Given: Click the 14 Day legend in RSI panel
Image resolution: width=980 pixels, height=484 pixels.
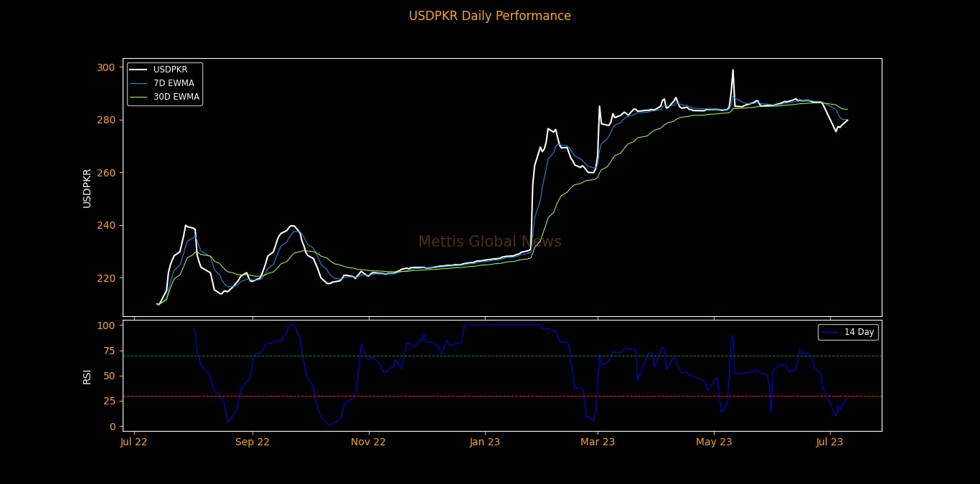Looking at the screenshot, I should pyautogui.click(x=859, y=332).
